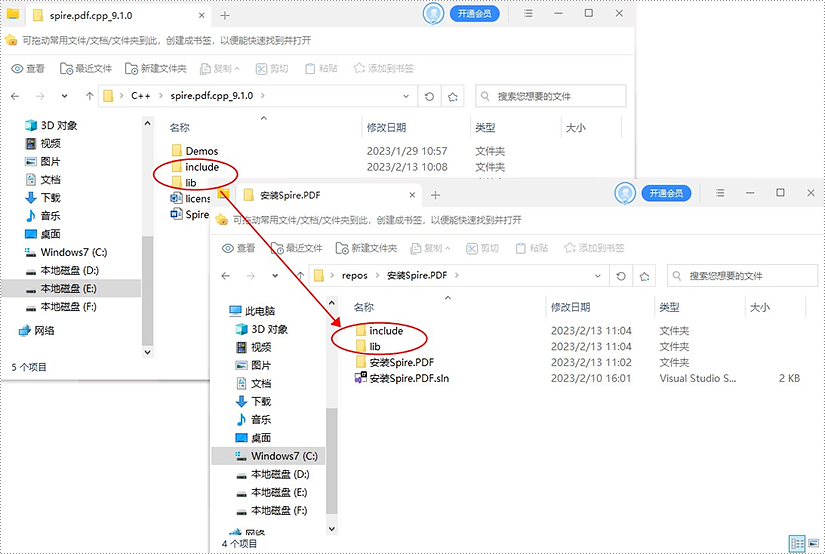
Task: Open a new tab beside spire.pdf.cpp_9.1.0 tab
Action: pos(225,16)
